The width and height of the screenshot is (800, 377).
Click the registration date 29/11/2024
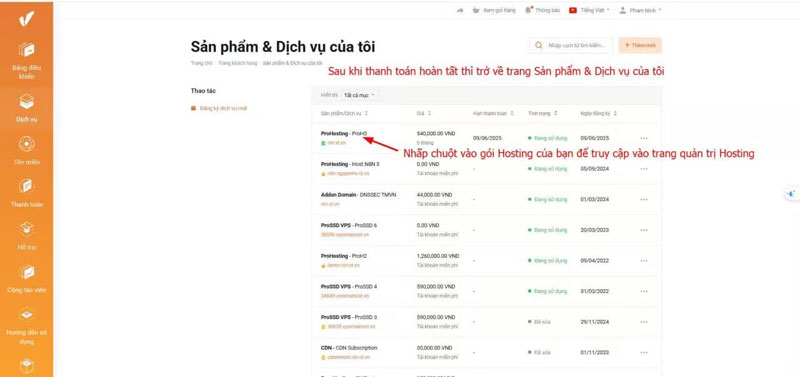click(x=595, y=322)
